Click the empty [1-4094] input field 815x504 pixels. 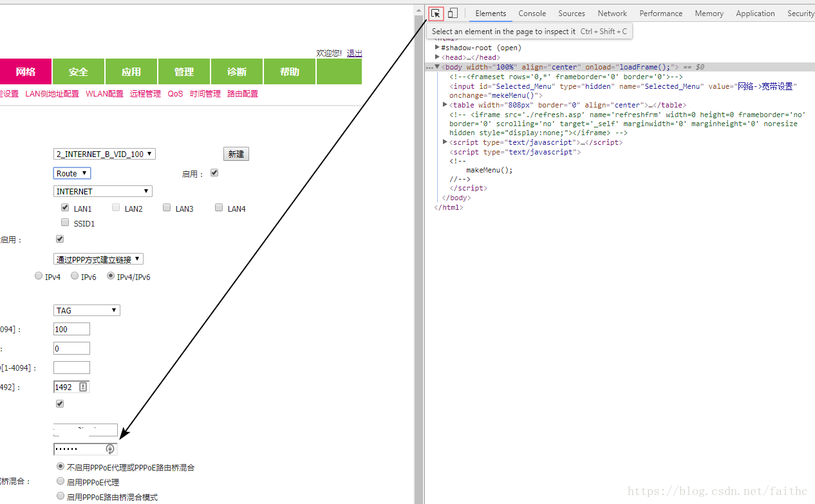[x=71, y=368]
